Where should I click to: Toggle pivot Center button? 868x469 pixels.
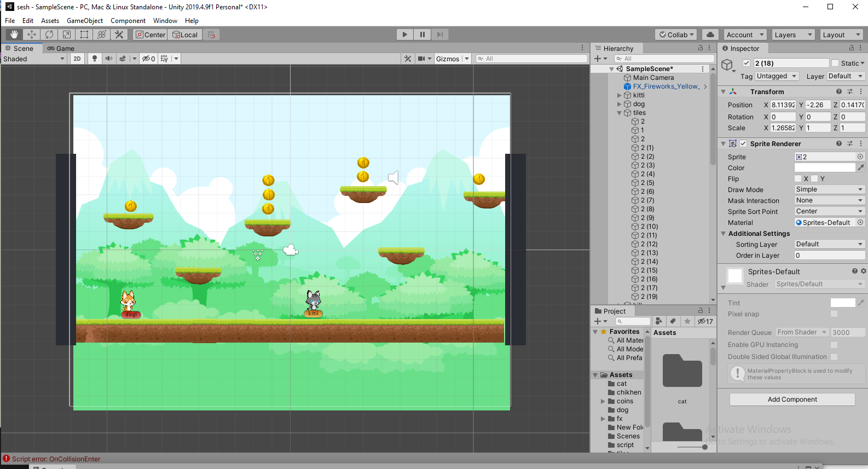150,34
